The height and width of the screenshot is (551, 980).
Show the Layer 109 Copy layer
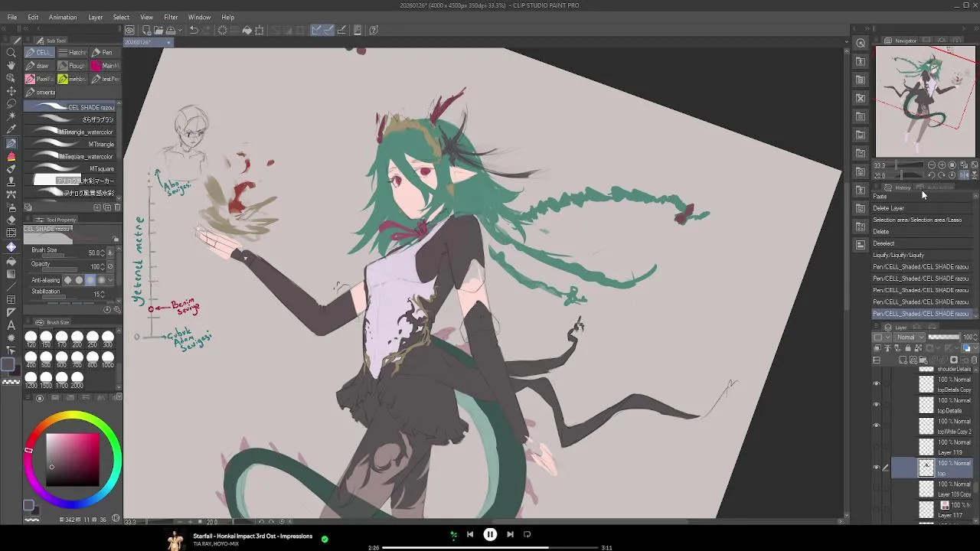877,489
